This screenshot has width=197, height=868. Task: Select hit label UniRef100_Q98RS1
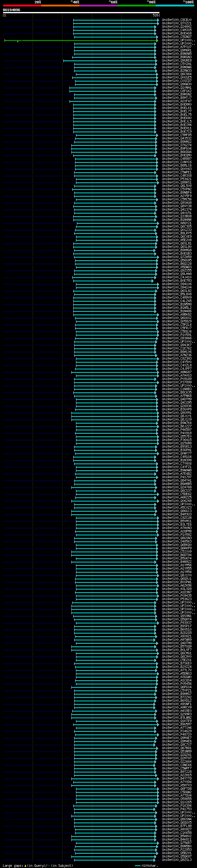[176, 182]
